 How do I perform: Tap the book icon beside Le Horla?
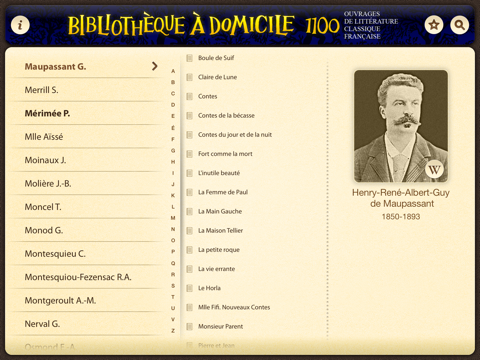(189, 288)
